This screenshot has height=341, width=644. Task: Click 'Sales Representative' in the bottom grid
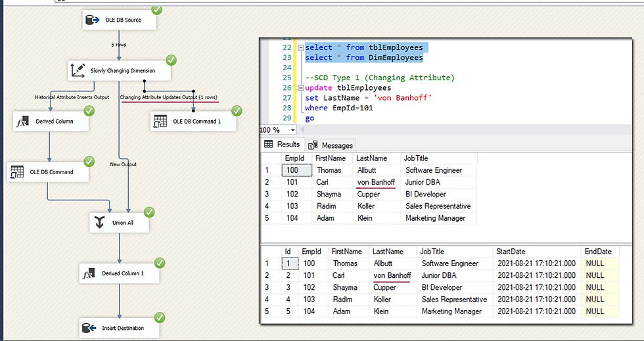(454, 300)
